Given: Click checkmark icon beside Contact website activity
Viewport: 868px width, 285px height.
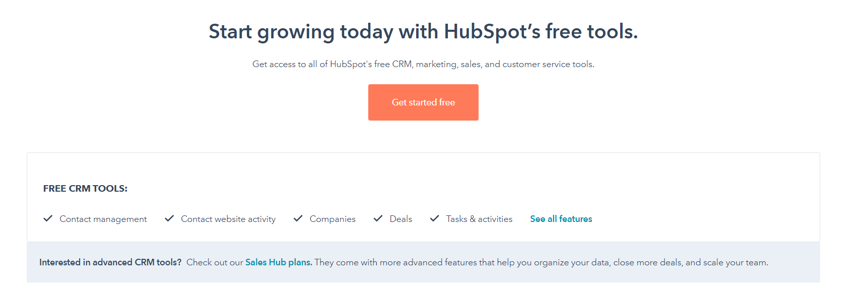Looking at the screenshot, I should (169, 218).
